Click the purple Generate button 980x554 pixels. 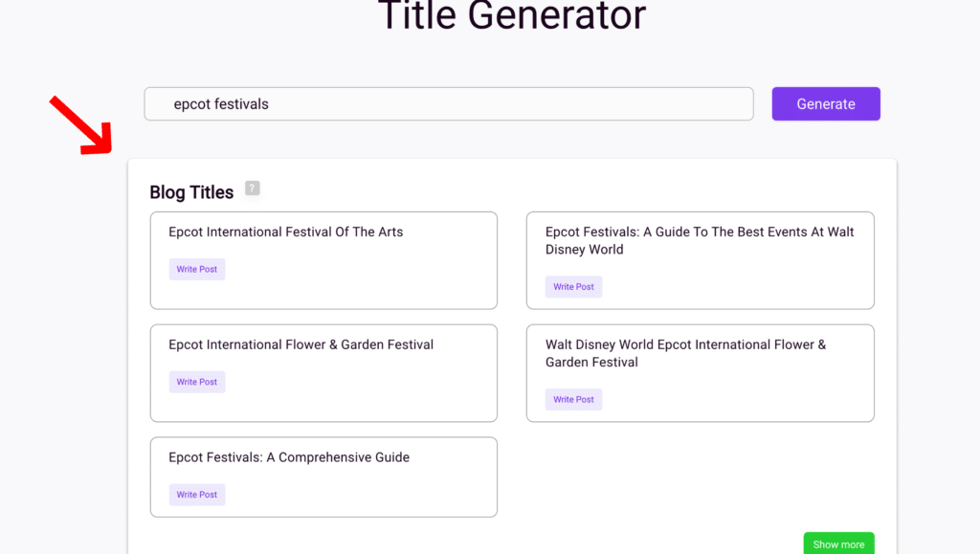pyautogui.click(x=826, y=103)
